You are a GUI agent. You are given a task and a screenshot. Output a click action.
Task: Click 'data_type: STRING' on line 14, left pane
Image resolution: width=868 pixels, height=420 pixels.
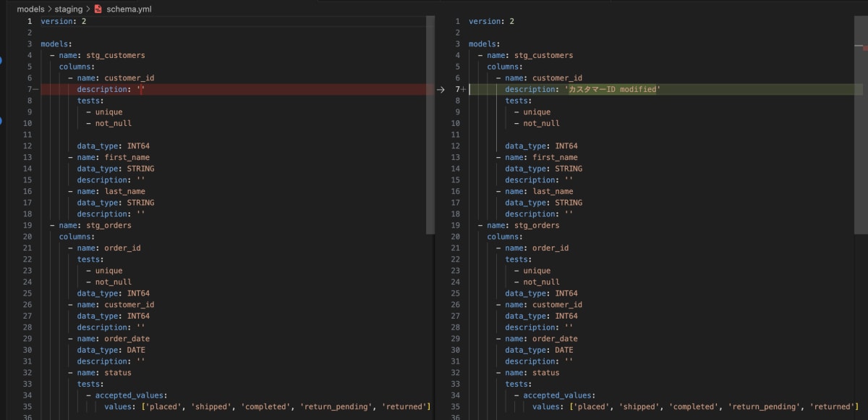point(116,169)
